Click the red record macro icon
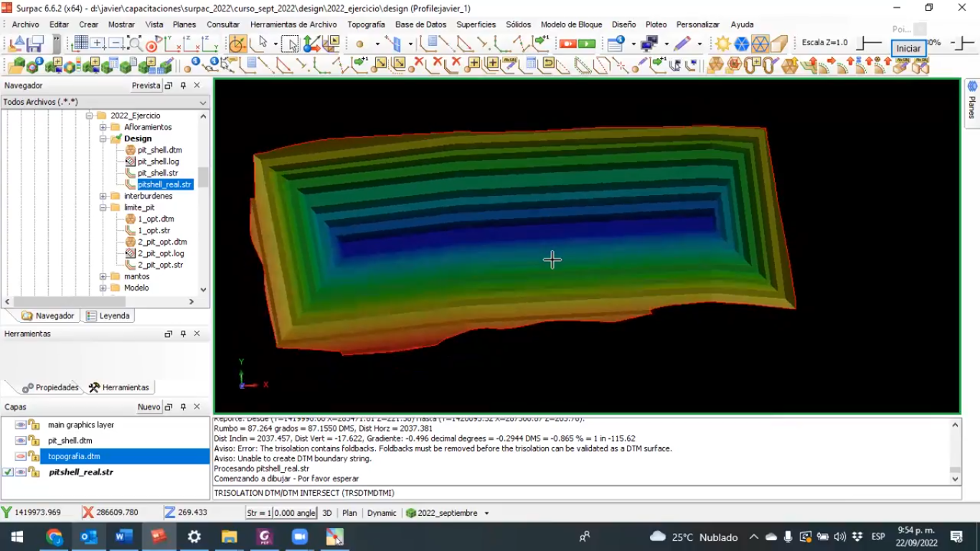This screenshot has width=980, height=551. (568, 44)
